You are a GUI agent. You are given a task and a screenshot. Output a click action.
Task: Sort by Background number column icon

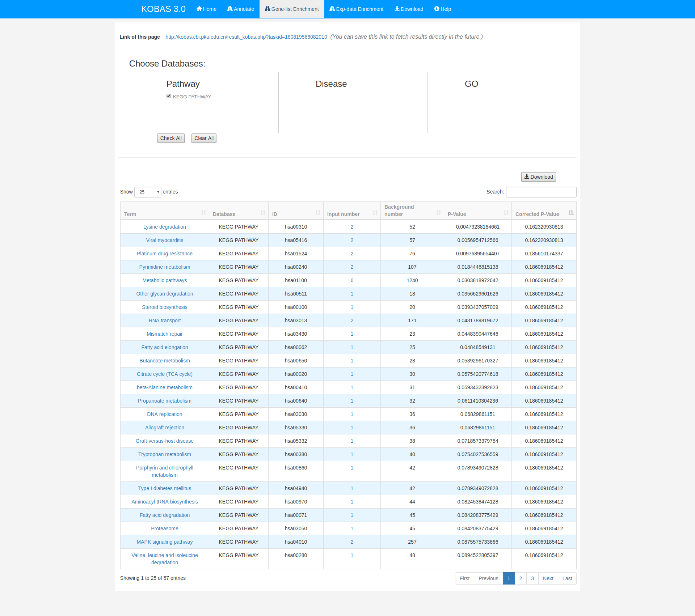[438, 213]
